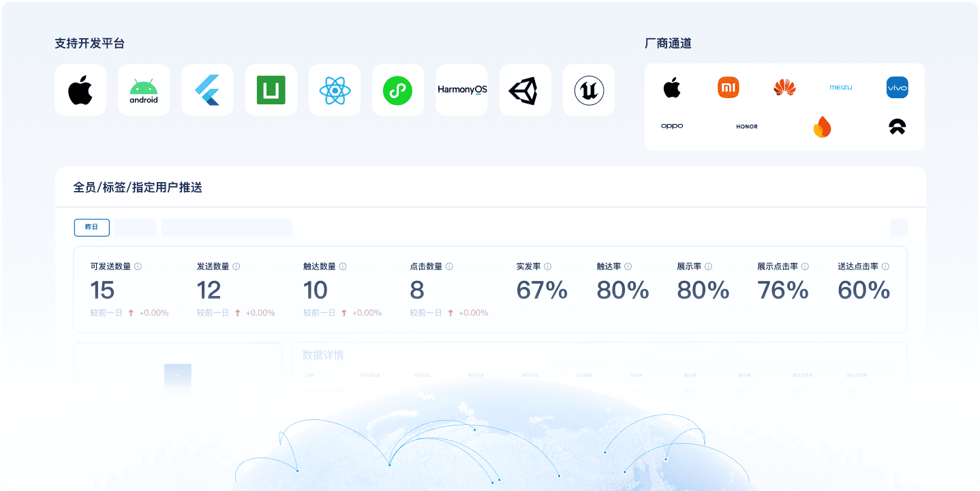
Task: Click the 点击数量 value 8
Action: (417, 291)
